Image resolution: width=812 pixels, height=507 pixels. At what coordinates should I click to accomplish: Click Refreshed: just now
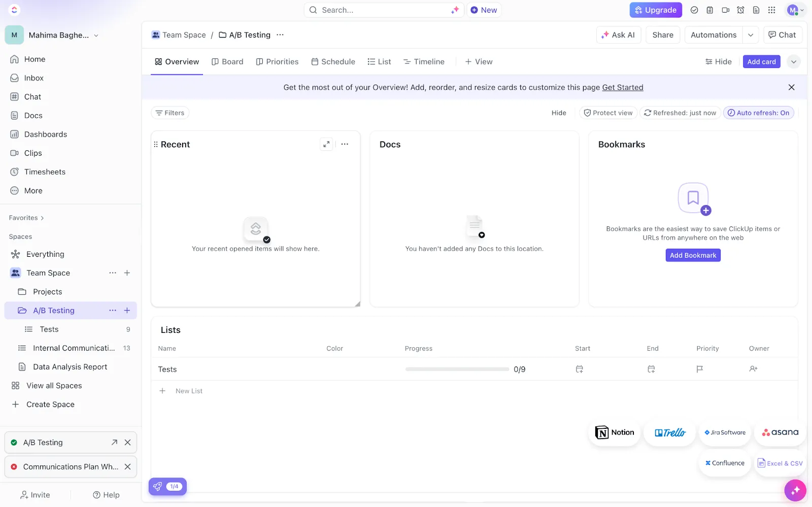[680, 113]
